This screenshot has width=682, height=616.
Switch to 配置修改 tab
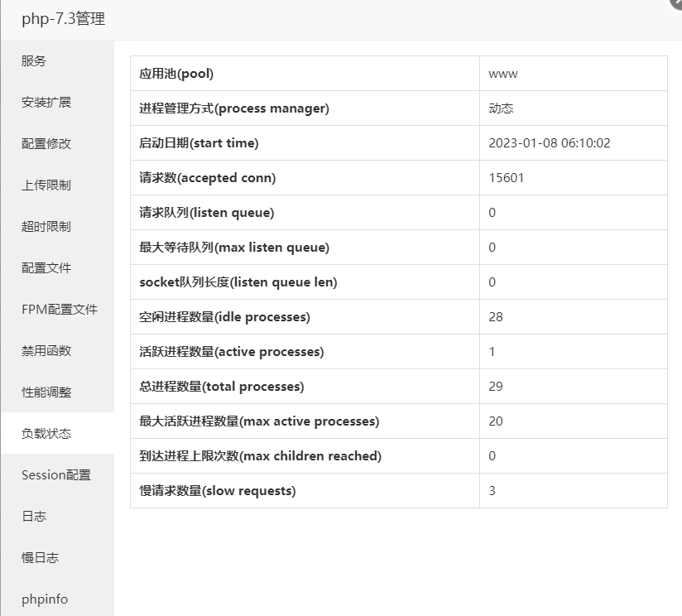(57, 143)
